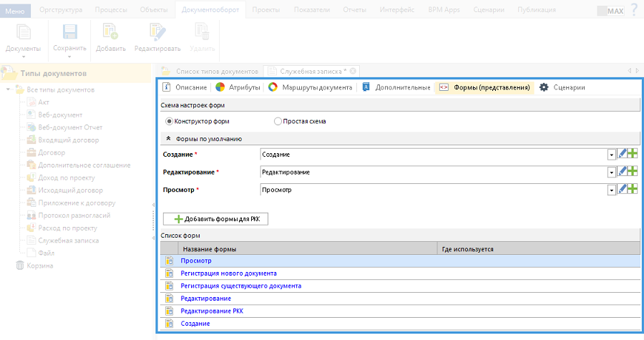Open the Просмотр form dropdown arrow
Image resolution: width=644 pixels, height=340 pixels.
click(x=612, y=190)
